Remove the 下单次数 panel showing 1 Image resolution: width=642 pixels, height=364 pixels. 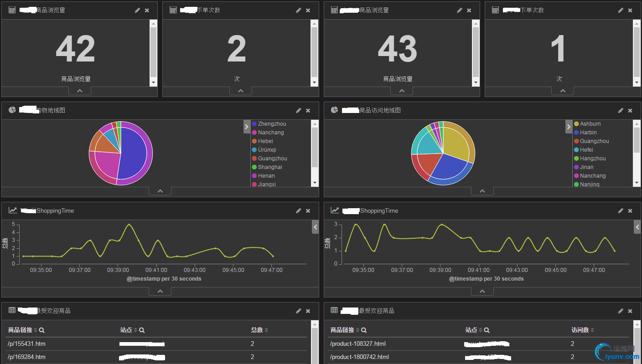coord(630,10)
